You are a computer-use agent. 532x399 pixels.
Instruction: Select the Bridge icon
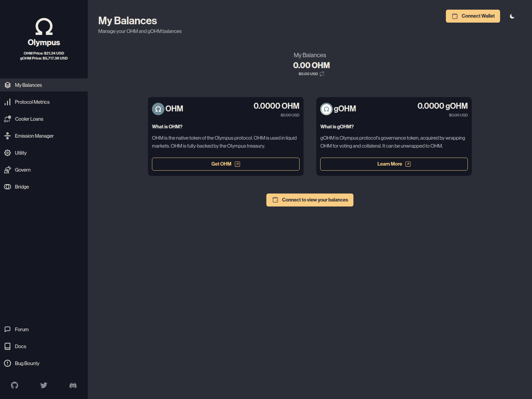click(7, 187)
